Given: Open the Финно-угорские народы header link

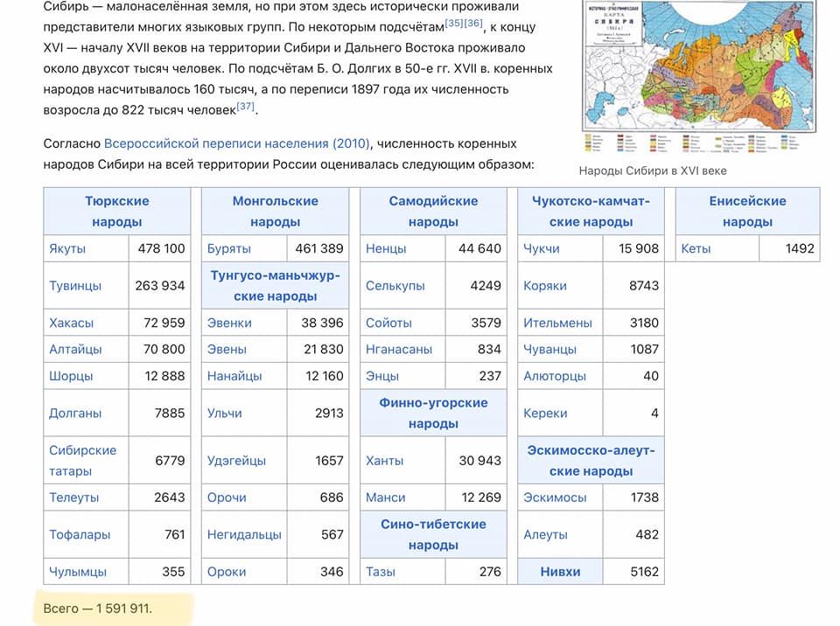Looking at the screenshot, I should click(x=433, y=413).
